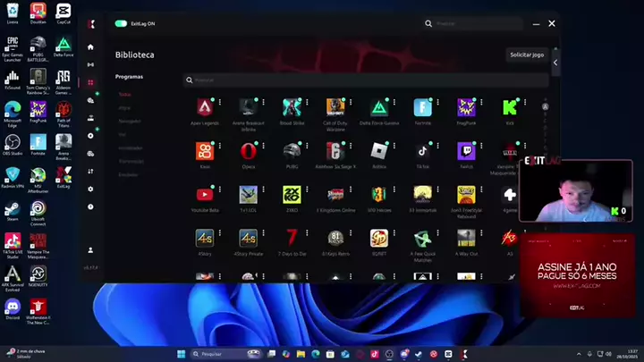Open three-dot options for Apex Legends
This screenshot has width=644, height=362.
tap(220, 103)
